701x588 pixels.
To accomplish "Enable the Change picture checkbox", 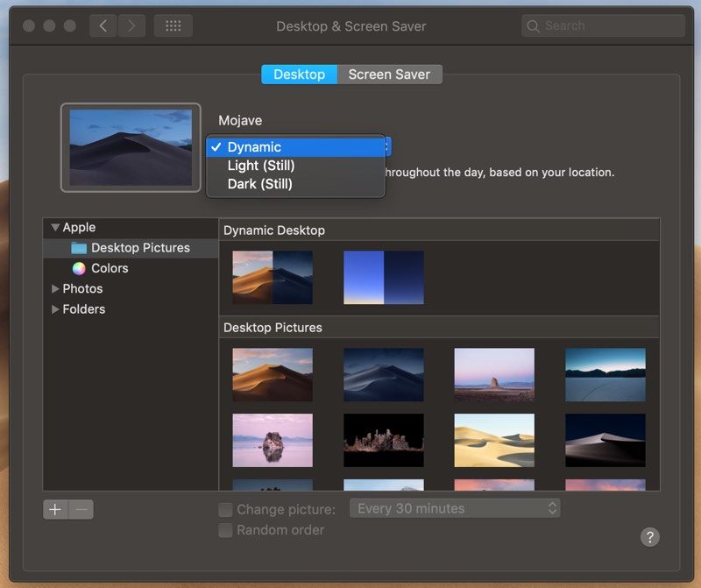I will 225,509.
